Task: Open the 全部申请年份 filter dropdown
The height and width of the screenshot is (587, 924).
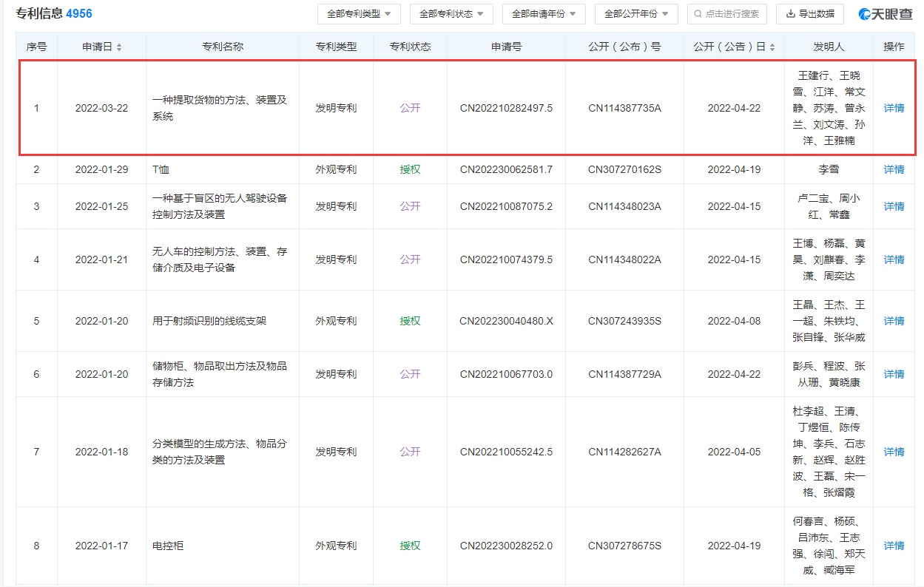Action: click(x=544, y=14)
